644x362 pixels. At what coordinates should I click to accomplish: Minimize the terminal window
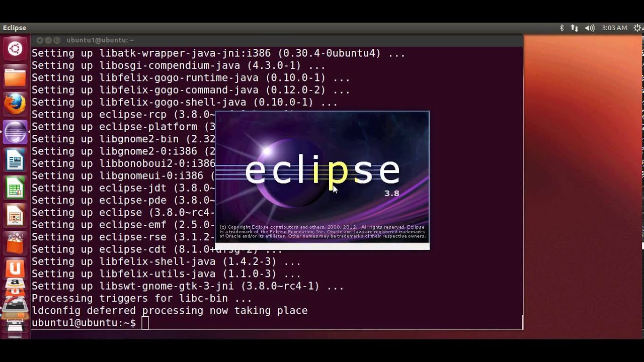48,40
